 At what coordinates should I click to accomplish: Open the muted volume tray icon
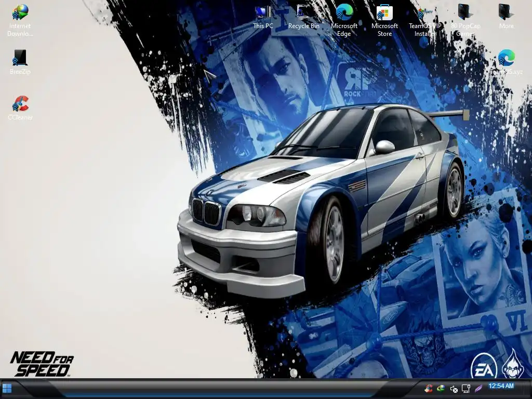(454, 389)
